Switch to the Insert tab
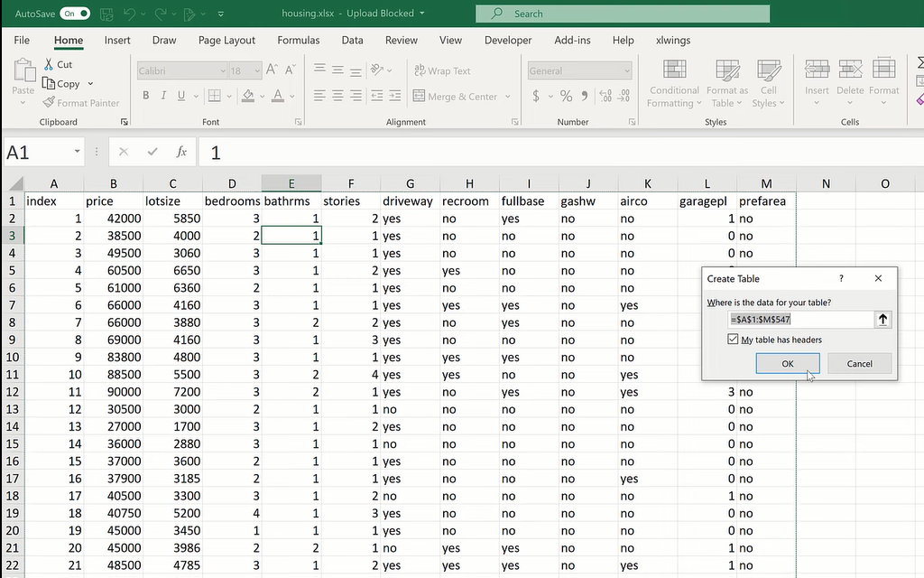The width and height of the screenshot is (924, 578). (x=117, y=40)
